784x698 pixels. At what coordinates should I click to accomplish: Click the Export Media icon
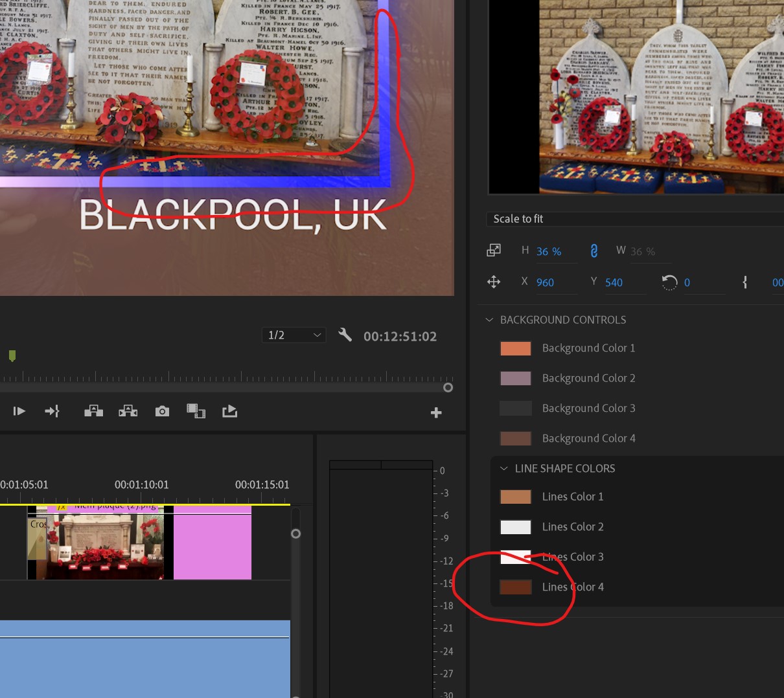pos(230,411)
